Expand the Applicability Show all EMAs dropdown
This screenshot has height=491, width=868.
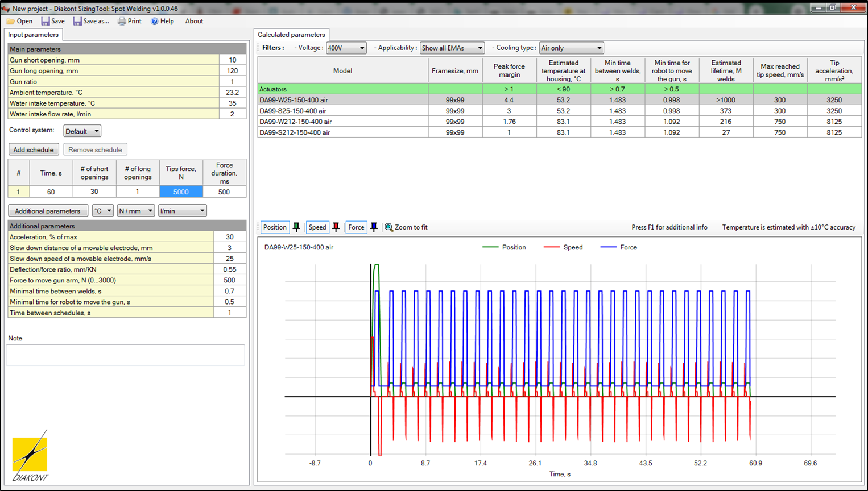pyautogui.click(x=452, y=48)
